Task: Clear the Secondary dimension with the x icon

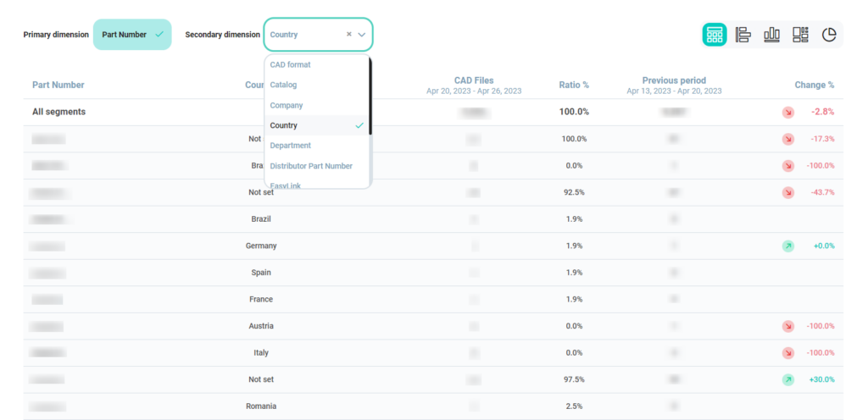Action: click(348, 35)
